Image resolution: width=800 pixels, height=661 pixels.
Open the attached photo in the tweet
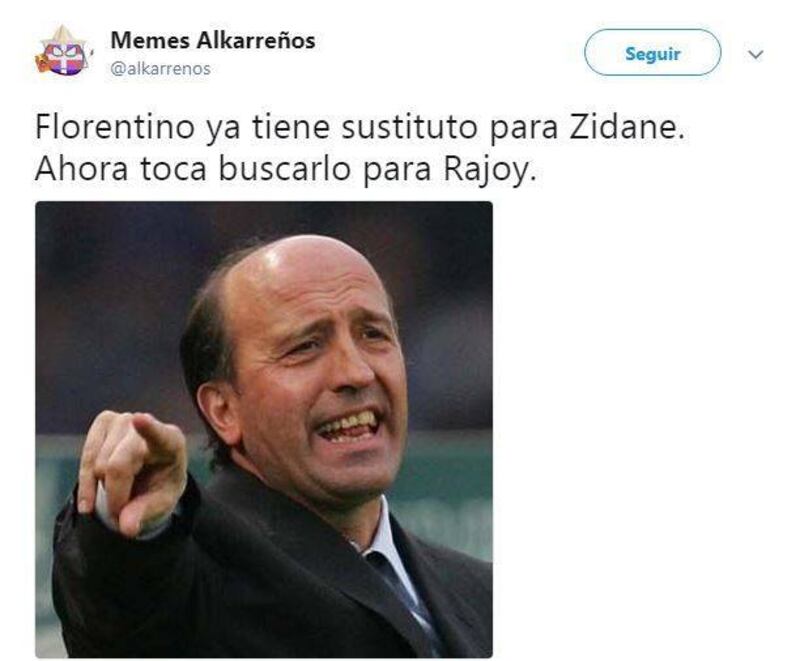point(264,429)
